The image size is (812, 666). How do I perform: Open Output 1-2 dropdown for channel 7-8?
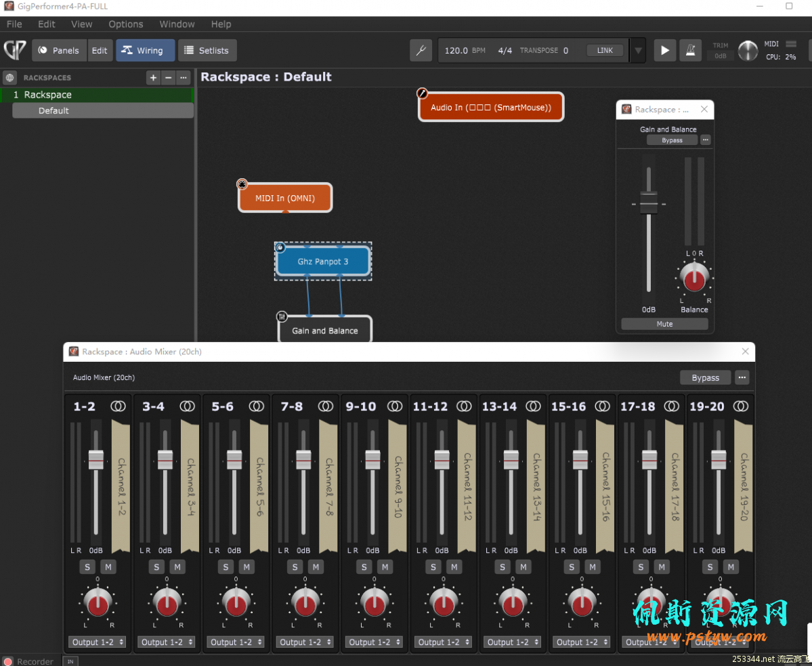pos(305,642)
